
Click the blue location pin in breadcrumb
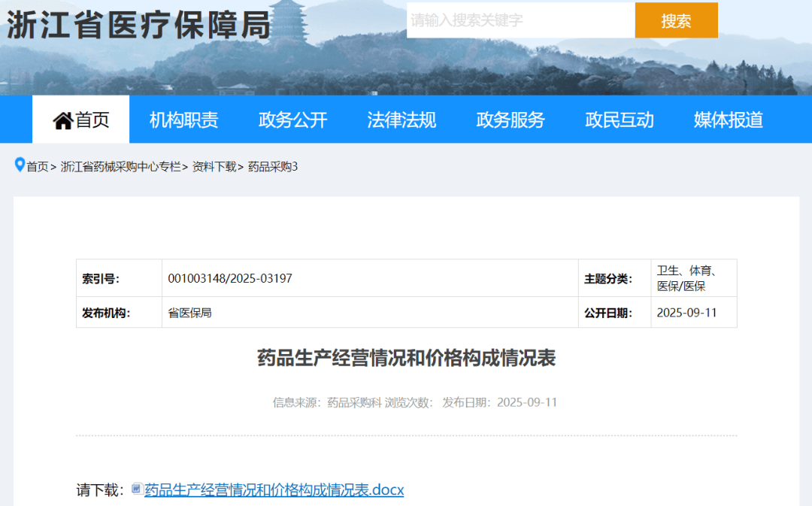(20, 165)
